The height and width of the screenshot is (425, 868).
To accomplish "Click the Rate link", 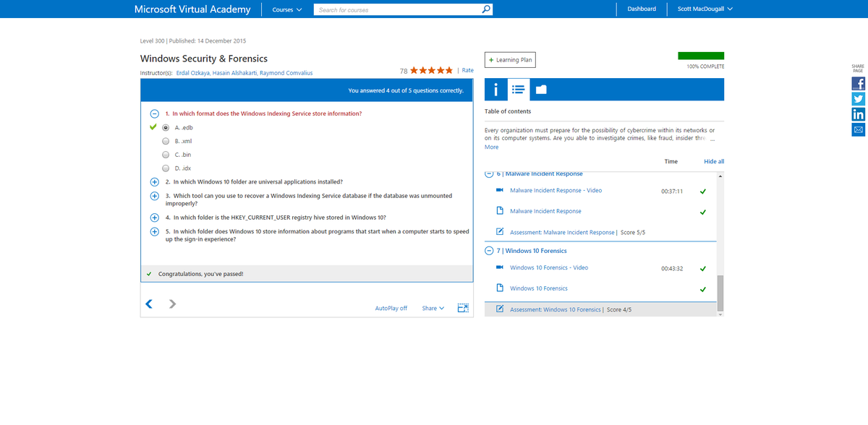I will pyautogui.click(x=468, y=70).
